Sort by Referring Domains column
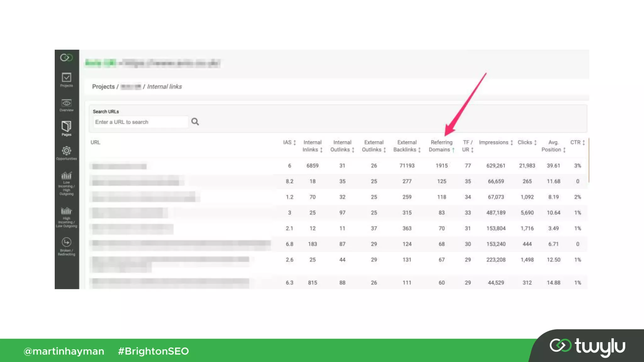This screenshot has width=644, height=362. (x=441, y=146)
